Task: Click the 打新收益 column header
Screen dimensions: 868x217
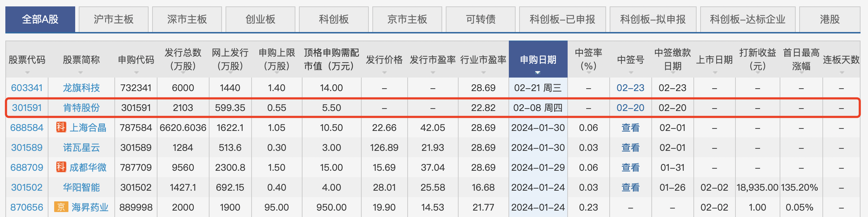Action: coord(758,59)
